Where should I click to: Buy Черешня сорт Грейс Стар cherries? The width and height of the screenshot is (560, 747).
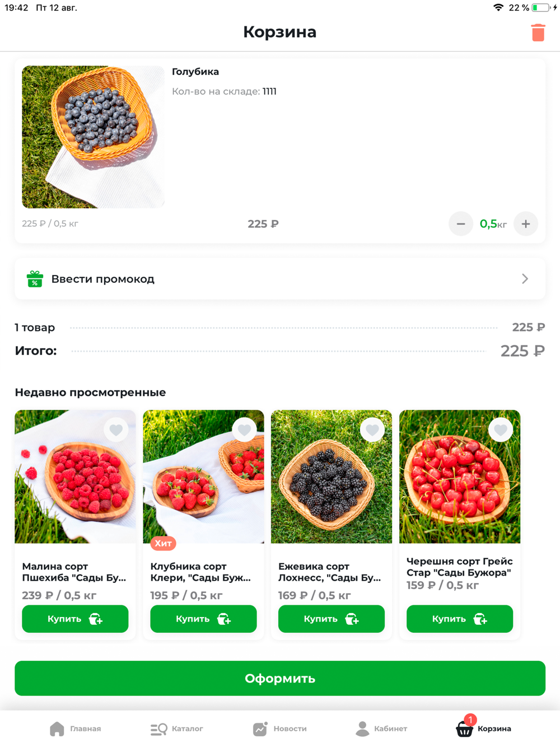point(460,619)
